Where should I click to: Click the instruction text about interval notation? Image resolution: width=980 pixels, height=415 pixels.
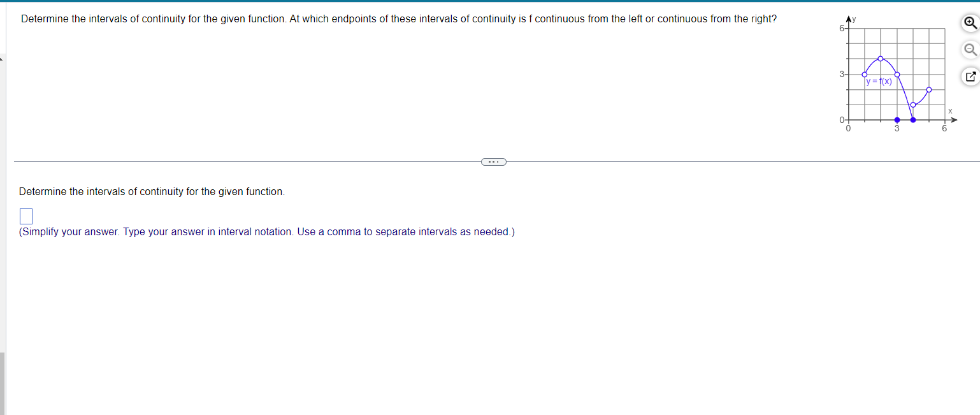click(x=266, y=231)
